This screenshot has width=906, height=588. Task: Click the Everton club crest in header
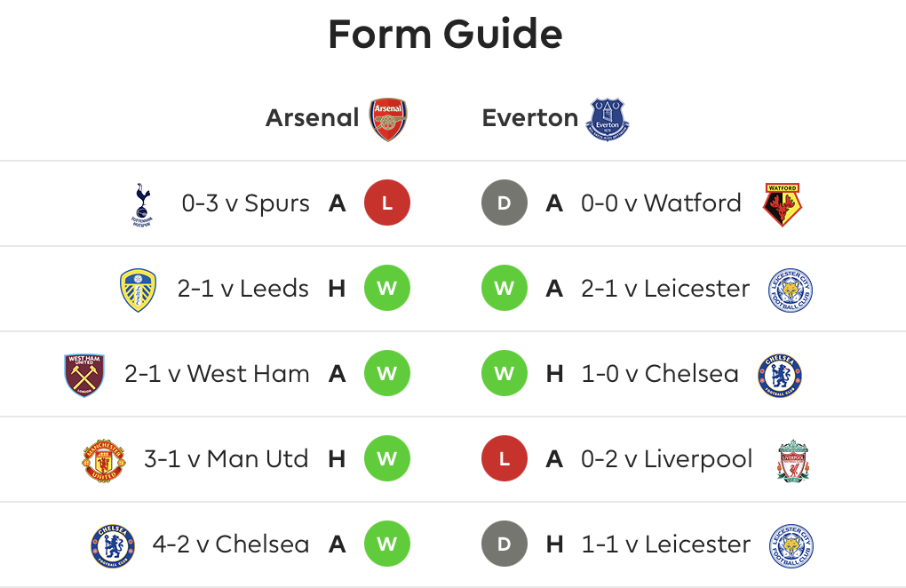tap(608, 120)
